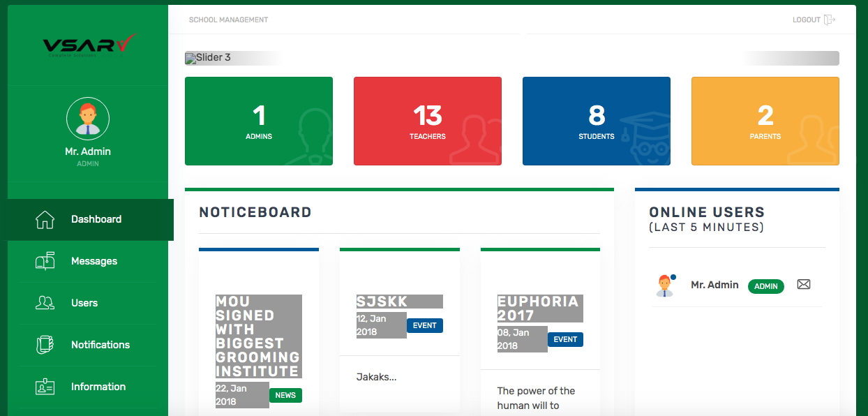Click the logout door icon
The width and height of the screenshot is (868, 416).
click(x=829, y=20)
